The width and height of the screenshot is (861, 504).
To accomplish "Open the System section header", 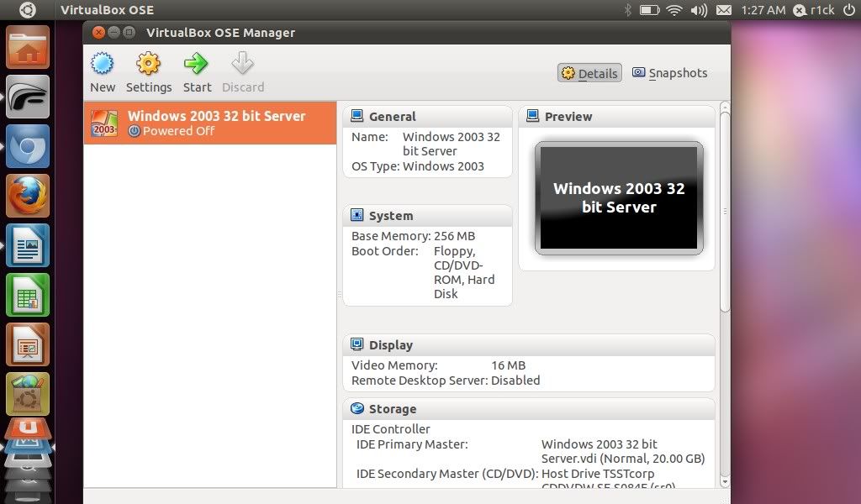I will coord(427,216).
